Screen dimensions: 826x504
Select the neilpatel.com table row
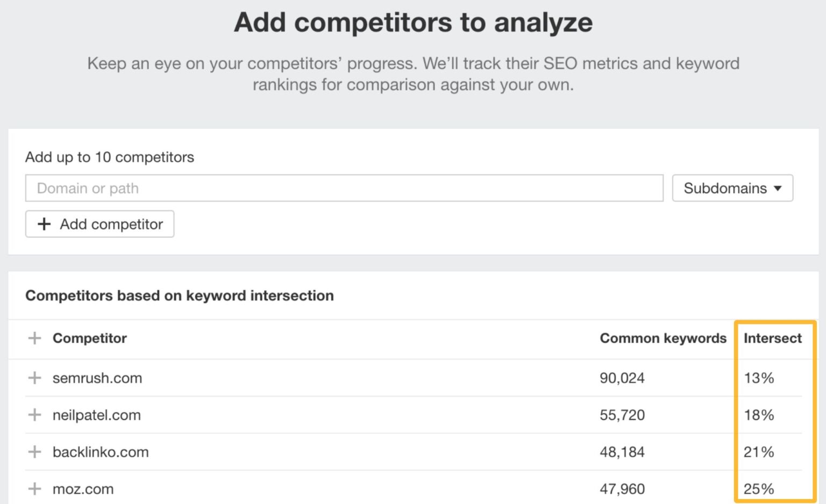[376, 415]
